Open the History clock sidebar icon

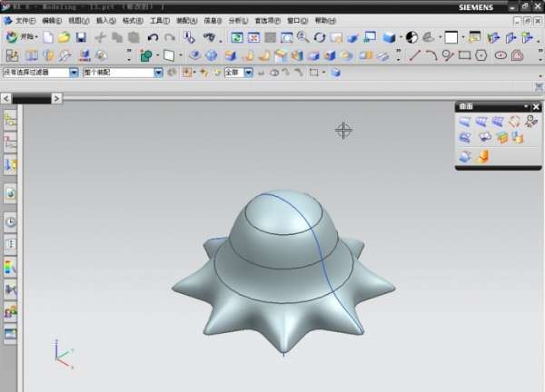point(11,220)
